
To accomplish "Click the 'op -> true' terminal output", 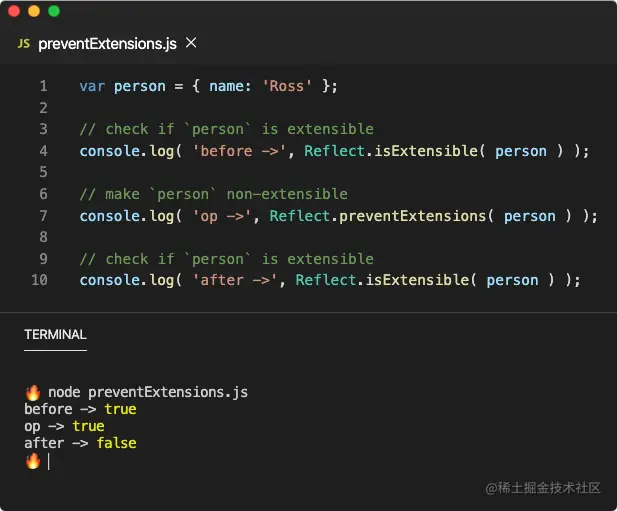I will tap(64, 426).
